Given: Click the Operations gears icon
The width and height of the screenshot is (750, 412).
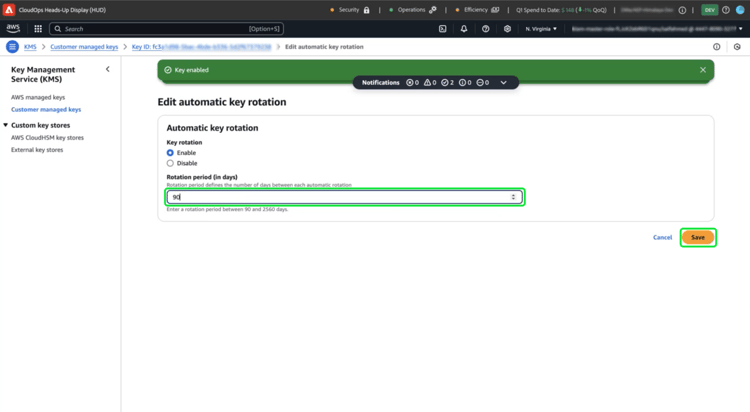Looking at the screenshot, I should coord(432,10).
